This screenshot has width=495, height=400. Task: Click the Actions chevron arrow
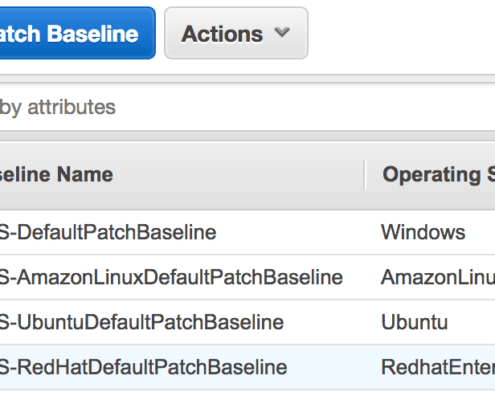pos(282,33)
